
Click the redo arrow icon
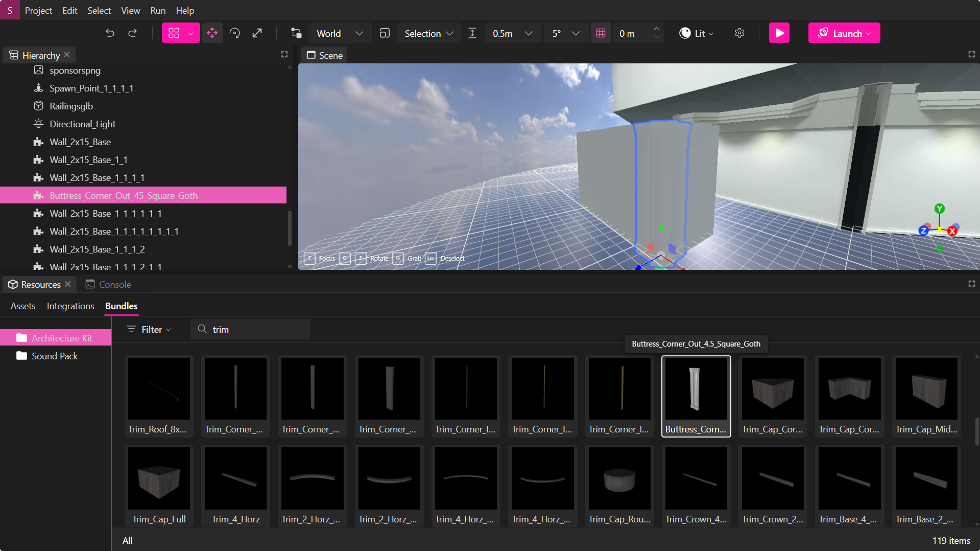(x=132, y=33)
